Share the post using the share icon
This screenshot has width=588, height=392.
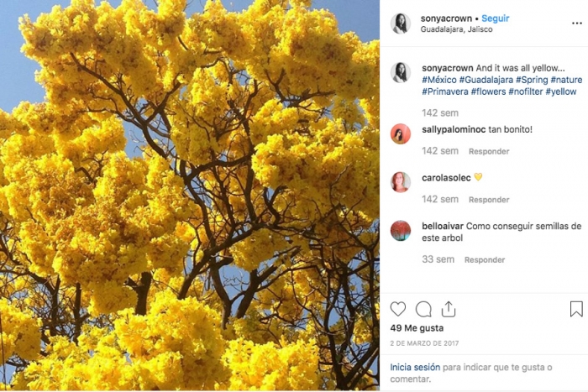(449, 309)
